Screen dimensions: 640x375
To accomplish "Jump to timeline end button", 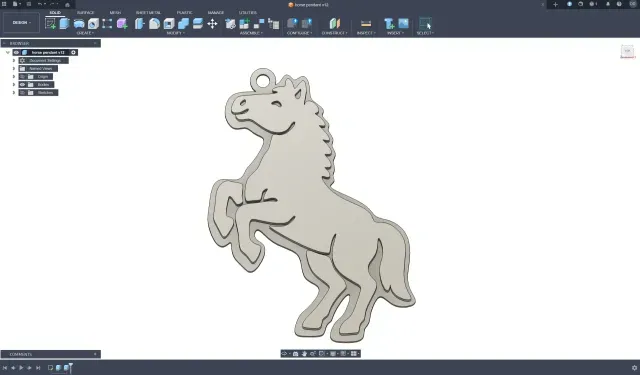I will (x=38, y=368).
